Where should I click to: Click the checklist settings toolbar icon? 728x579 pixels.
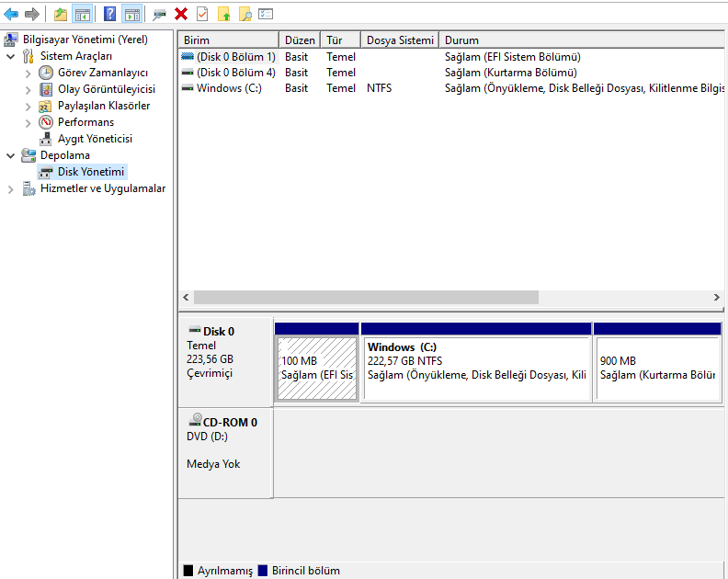pyautogui.click(x=266, y=14)
